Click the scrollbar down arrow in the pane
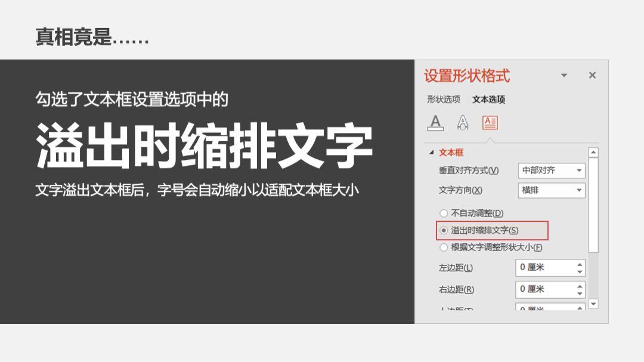This screenshot has height=362, width=644. (593, 304)
